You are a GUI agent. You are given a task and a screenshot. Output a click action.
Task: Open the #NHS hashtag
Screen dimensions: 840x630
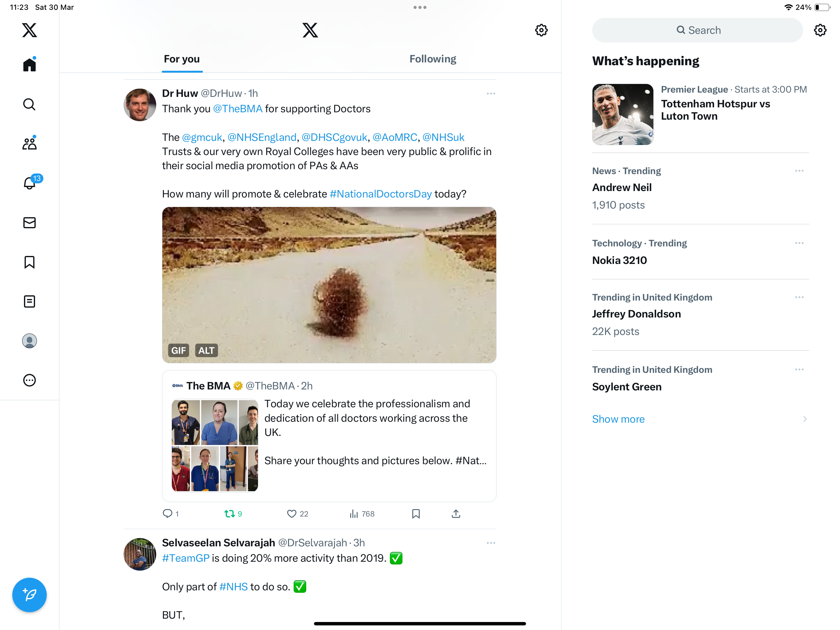(233, 587)
